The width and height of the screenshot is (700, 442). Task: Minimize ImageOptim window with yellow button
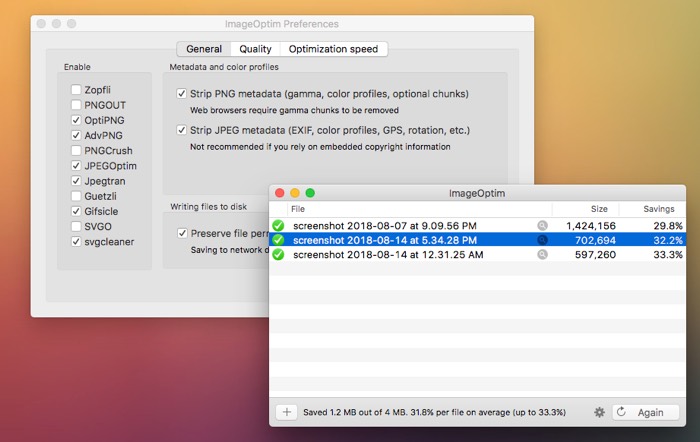pyautogui.click(x=295, y=193)
